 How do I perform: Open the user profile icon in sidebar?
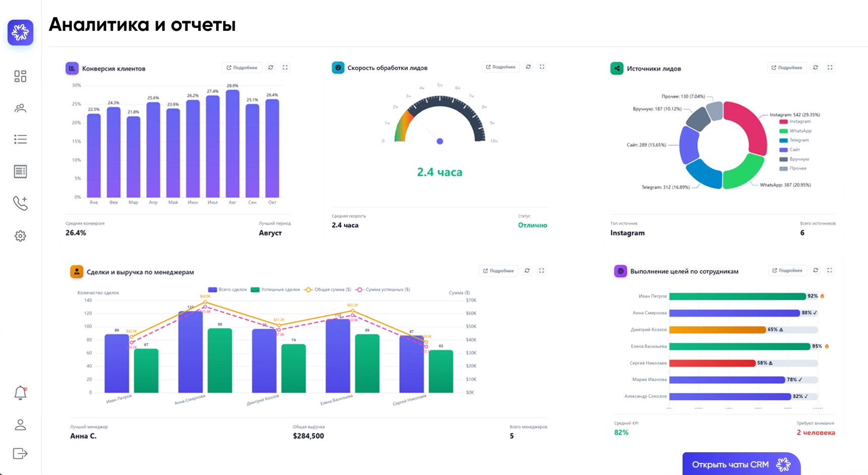point(20,425)
